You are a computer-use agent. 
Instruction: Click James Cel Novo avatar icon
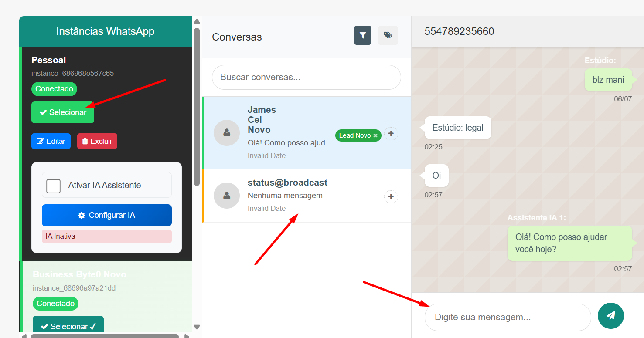[227, 133]
